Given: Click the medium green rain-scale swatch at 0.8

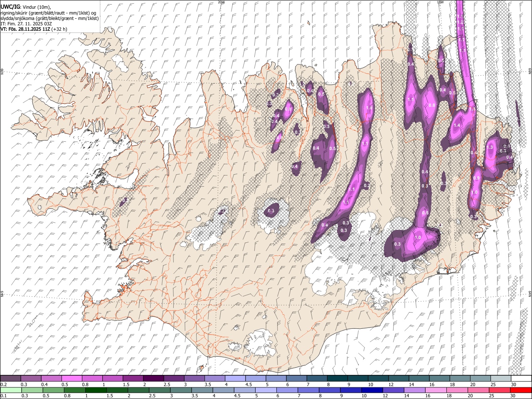Looking at the screenshot, I should point(75,390).
